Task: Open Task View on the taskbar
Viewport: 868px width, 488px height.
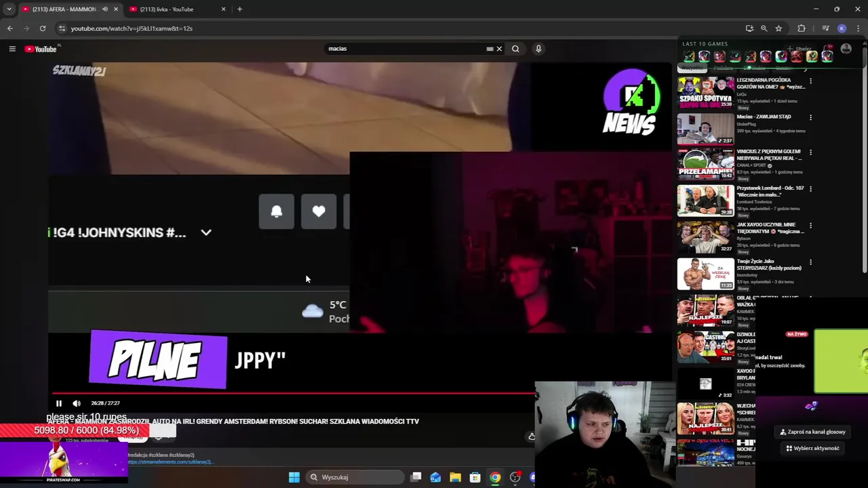Action: [416, 477]
